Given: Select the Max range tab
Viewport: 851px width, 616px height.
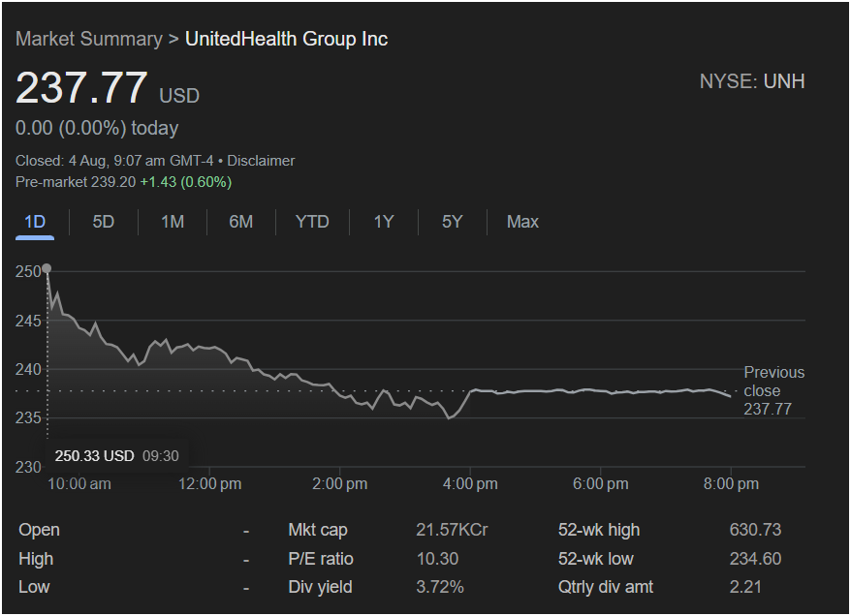Looking at the screenshot, I should (522, 222).
